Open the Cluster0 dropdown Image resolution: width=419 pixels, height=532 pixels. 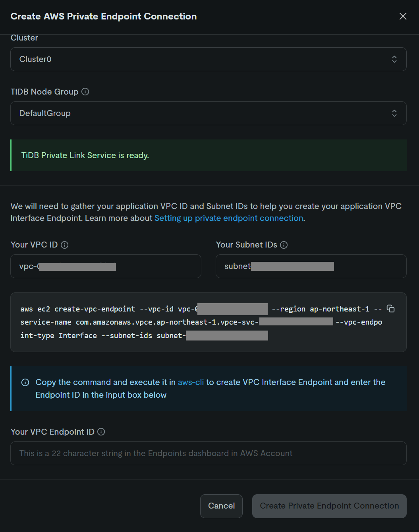(x=209, y=59)
